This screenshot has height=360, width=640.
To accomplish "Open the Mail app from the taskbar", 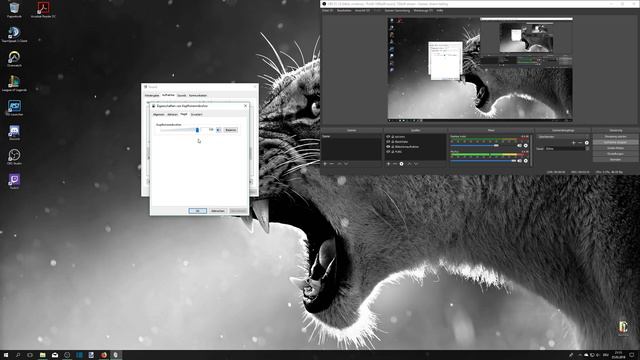I will (55, 355).
